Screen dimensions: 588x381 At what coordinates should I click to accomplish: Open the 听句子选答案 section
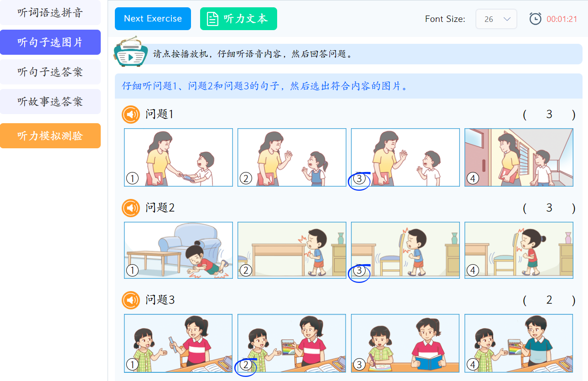tap(50, 72)
